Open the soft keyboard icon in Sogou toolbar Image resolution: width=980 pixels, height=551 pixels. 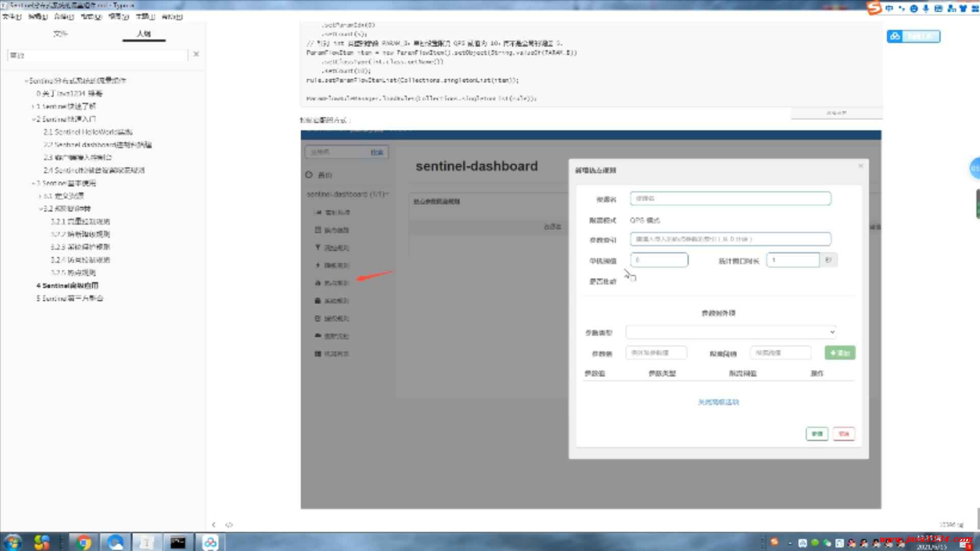click(x=938, y=9)
